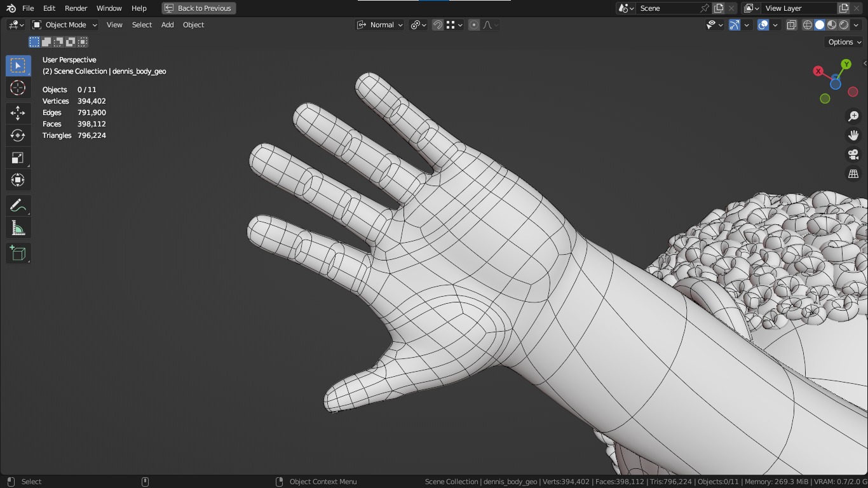This screenshot has width=868, height=488.
Task: Switch to Rendered shading
Action: click(844, 25)
